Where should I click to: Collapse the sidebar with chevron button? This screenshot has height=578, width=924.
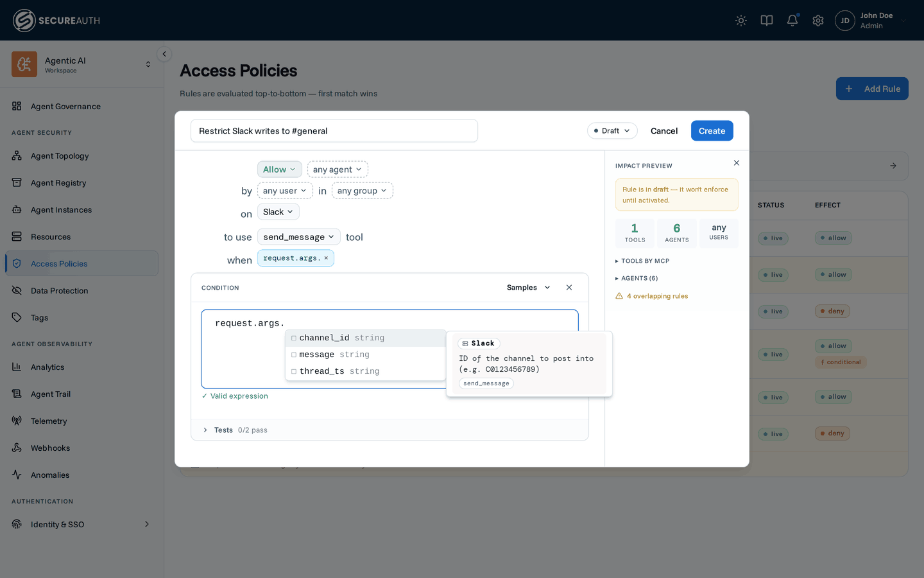tap(164, 54)
